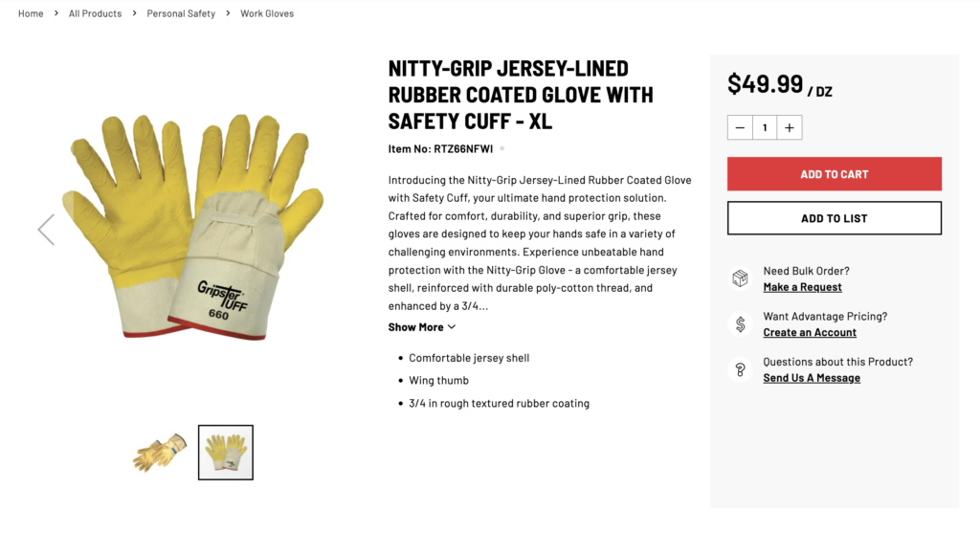
Task: Select the first glove thumbnail
Action: click(x=160, y=452)
